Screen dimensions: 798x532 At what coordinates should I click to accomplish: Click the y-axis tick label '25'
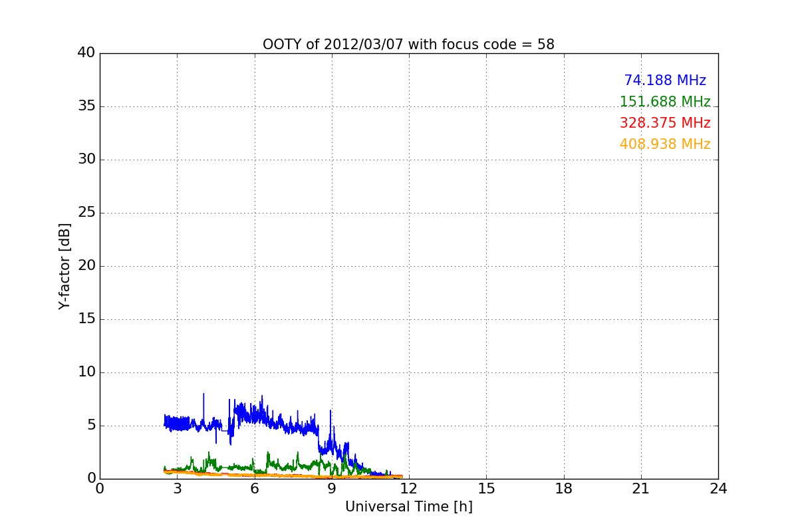[86, 213]
